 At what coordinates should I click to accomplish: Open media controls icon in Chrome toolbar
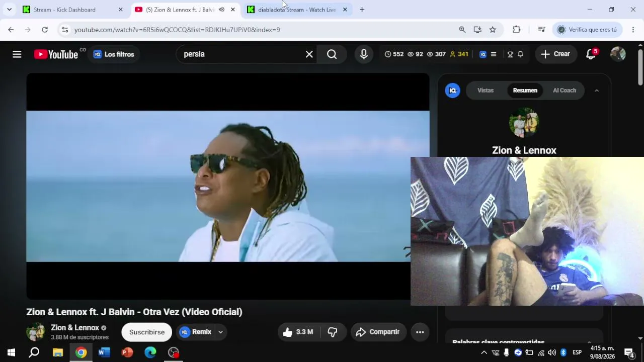(541, 30)
